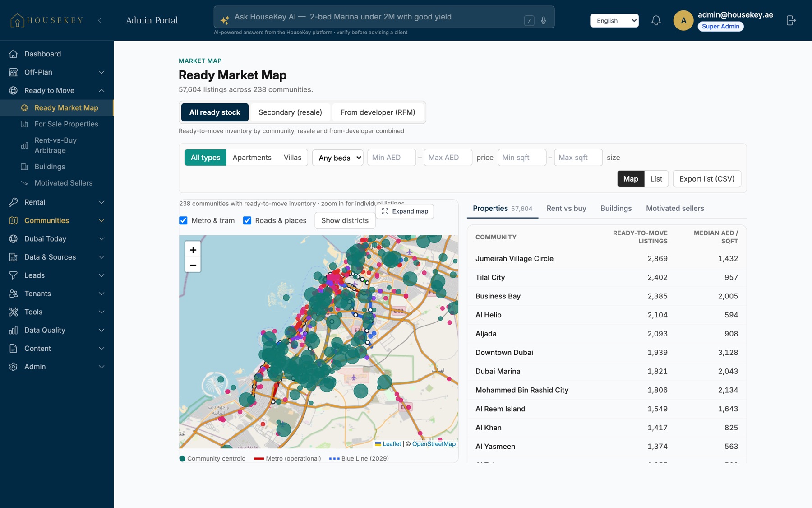Click the slash shortcut key badge

[529, 20]
